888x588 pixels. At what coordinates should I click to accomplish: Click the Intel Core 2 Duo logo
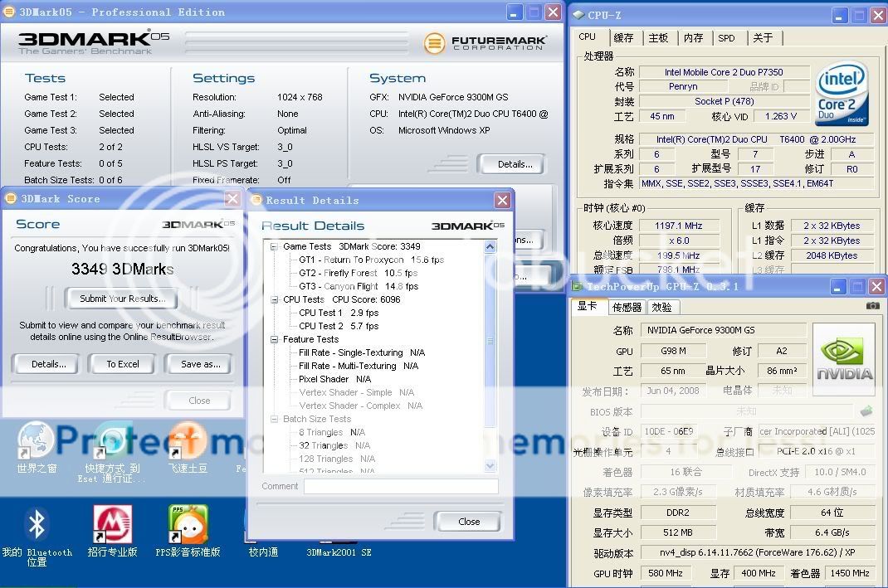click(x=842, y=94)
